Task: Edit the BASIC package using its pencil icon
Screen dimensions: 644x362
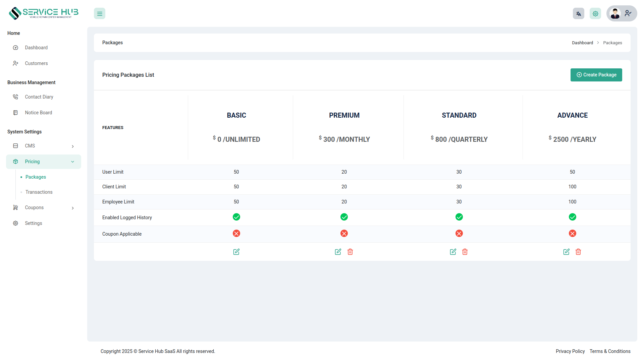Action: 236,252
